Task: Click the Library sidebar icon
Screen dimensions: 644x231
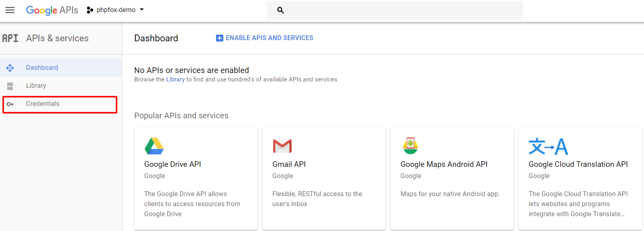Action: pyautogui.click(x=10, y=86)
